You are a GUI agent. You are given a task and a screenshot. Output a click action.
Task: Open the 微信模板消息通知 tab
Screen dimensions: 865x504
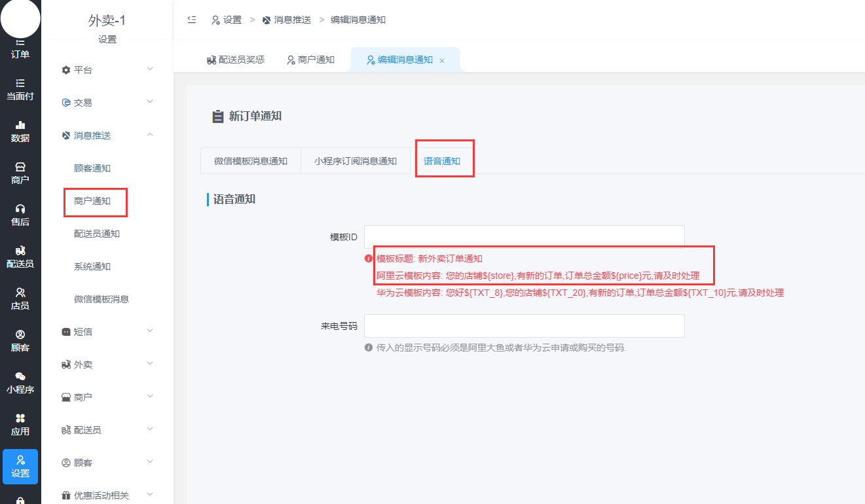tap(251, 161)
